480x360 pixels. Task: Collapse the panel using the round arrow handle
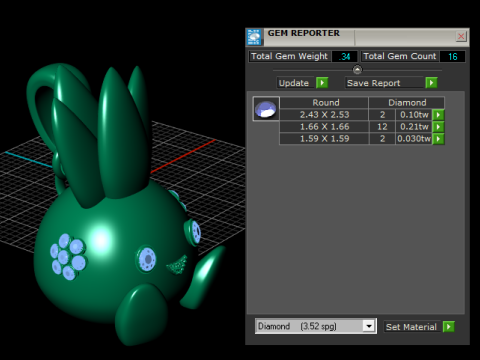(x=357, y=70)
